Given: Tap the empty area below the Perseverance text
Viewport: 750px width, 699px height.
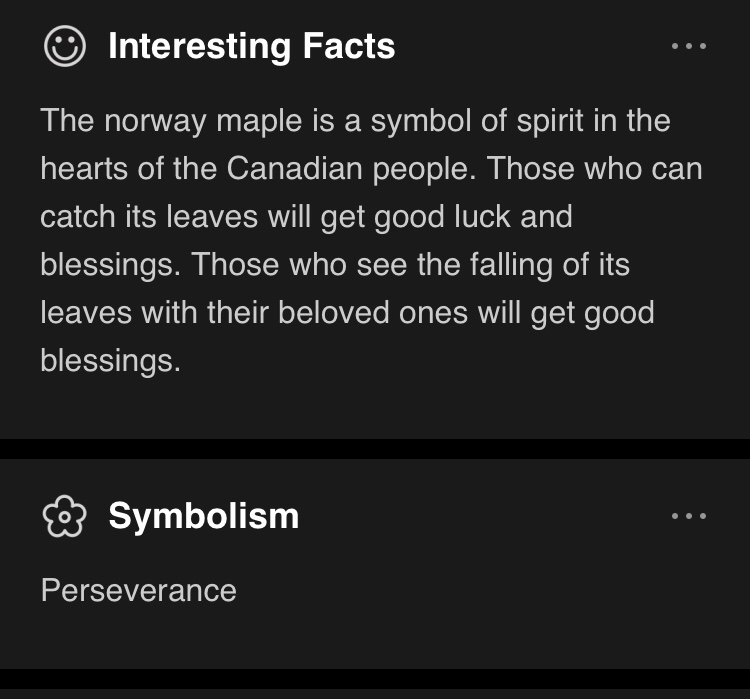Looking at the screenshot, I should 375,638.
